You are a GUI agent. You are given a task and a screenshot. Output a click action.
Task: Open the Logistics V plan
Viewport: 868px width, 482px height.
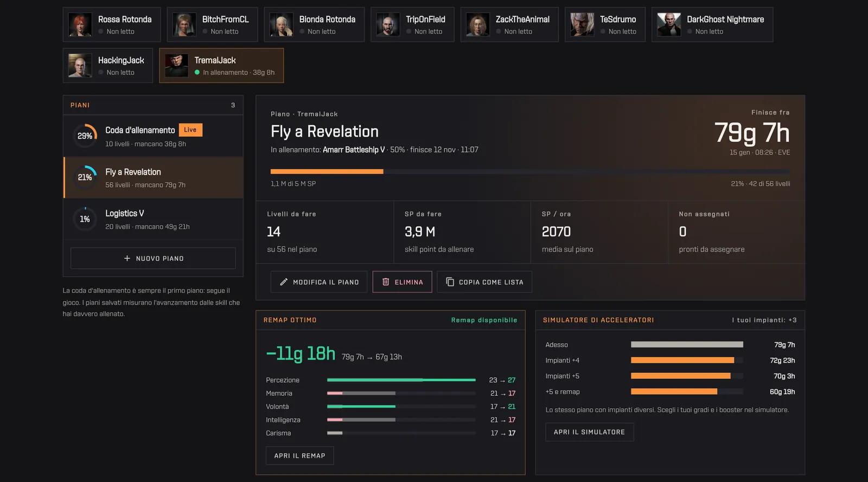point(153,220)
